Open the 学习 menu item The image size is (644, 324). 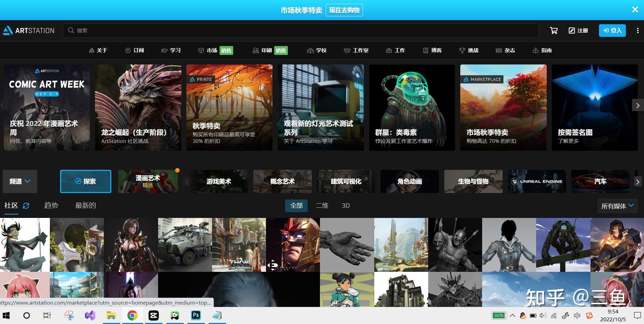[171, 50]
